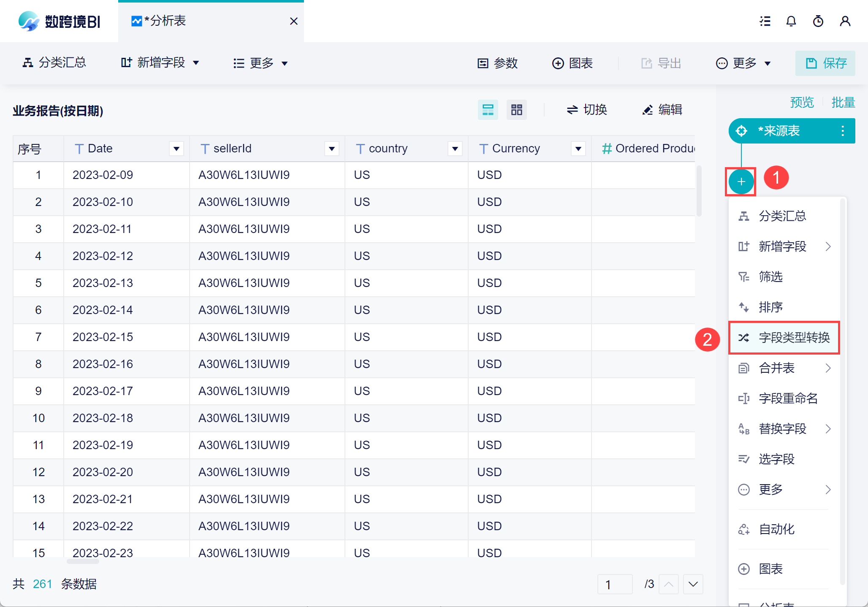Open the user account icon
Viewport: 868px width, 607px height.
tap(845, 21)
